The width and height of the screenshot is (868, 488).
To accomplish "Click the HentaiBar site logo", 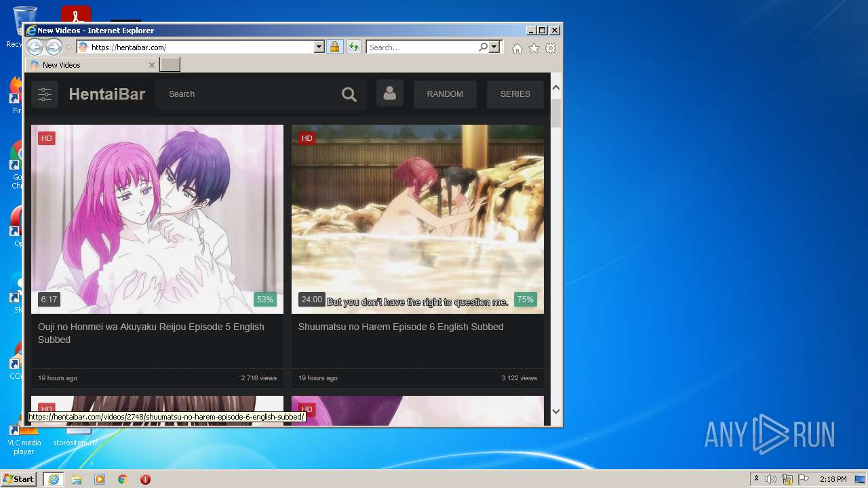I will click(107, 94).
